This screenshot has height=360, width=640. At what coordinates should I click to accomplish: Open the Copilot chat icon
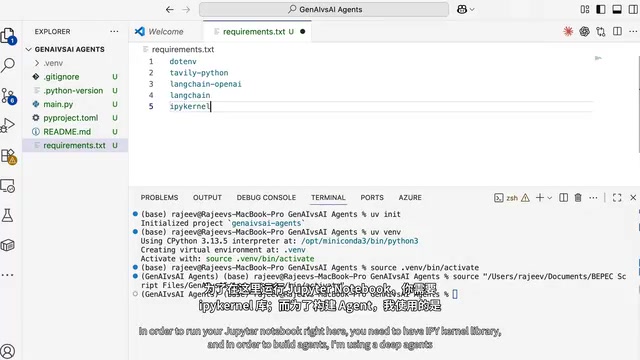click(462, 9)
